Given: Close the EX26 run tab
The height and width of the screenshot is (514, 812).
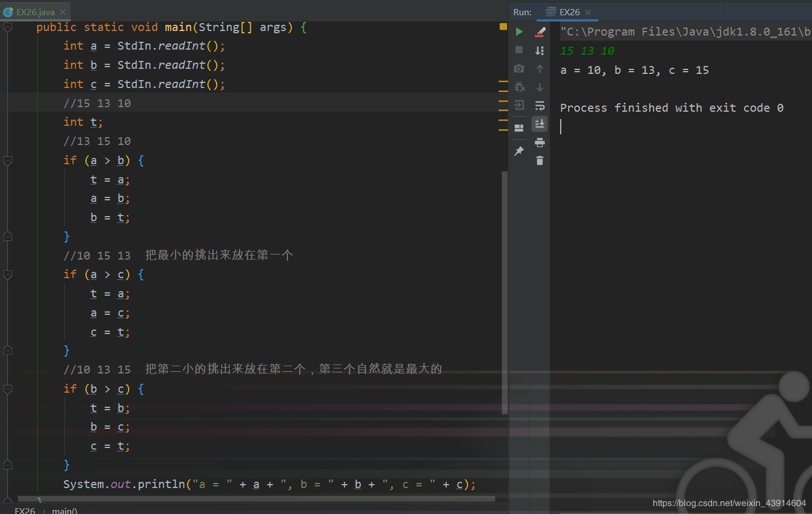Looking at the screenshot, I should point(588,12).
